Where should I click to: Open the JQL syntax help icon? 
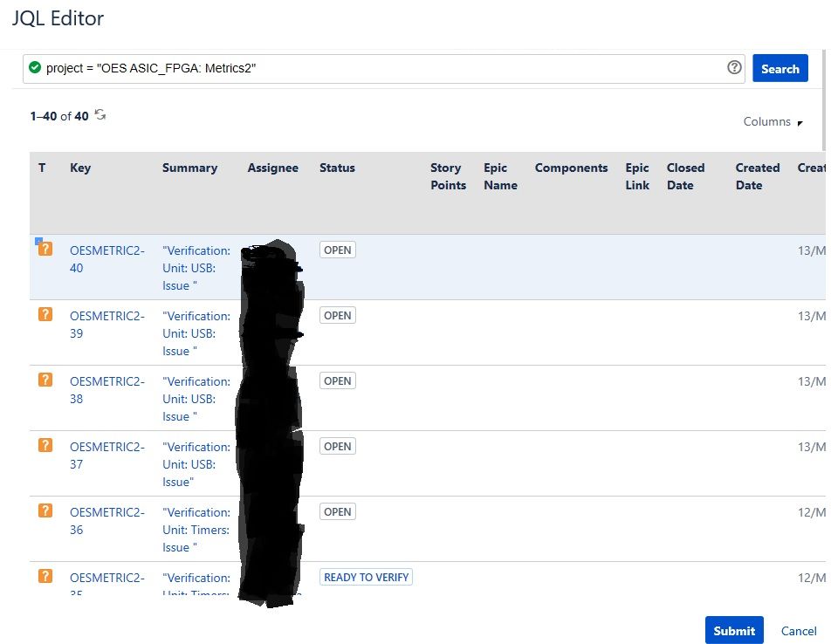click(x=734, y=67)
